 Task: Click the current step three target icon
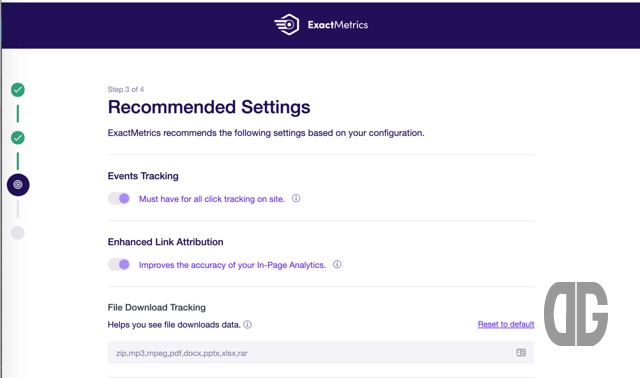pyautogui.click(x=18, y=185)
